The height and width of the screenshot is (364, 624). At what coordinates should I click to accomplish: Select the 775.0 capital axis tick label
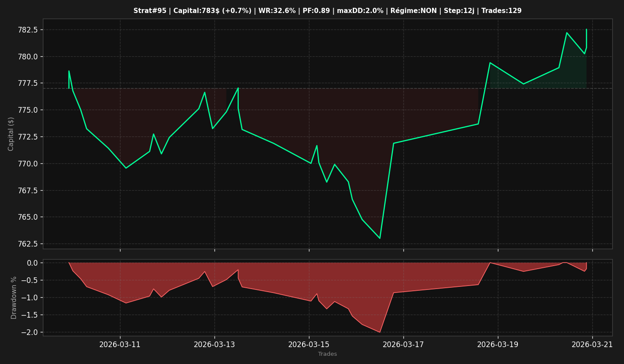(x=28, y=110)
